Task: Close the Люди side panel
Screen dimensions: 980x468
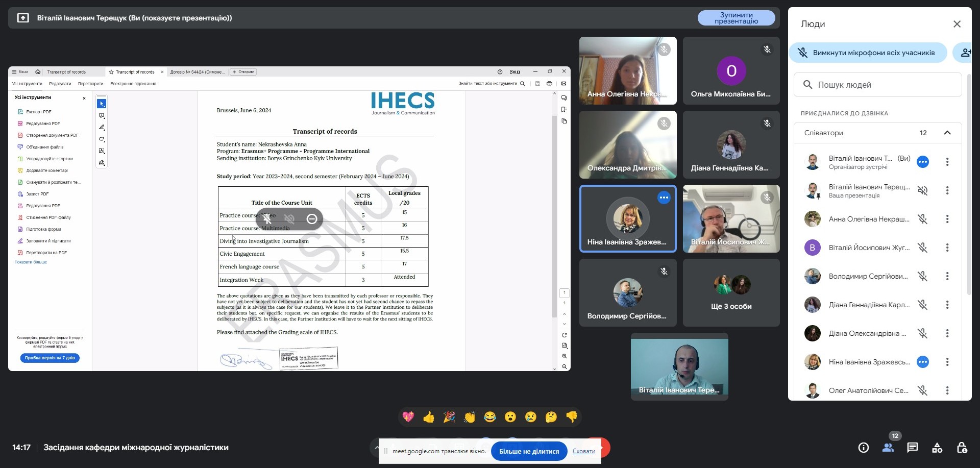Action: pos(957,24)
